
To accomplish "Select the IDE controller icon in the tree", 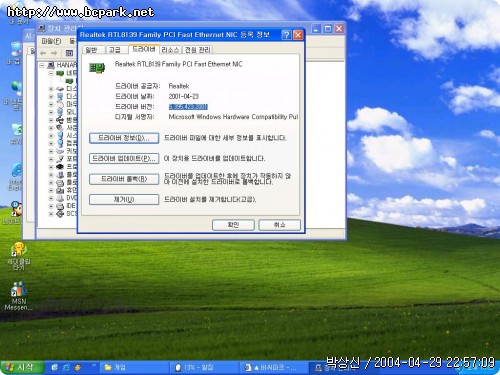I will click(60, 206).
